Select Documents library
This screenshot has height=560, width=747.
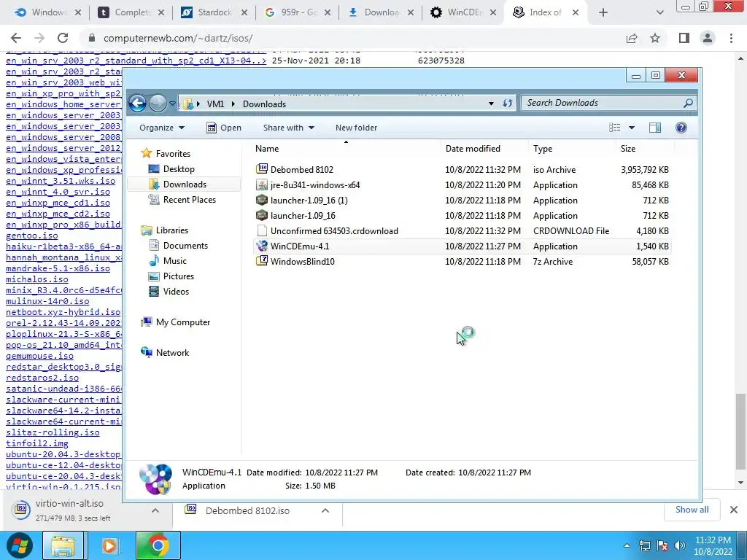(x=185, y=246)
